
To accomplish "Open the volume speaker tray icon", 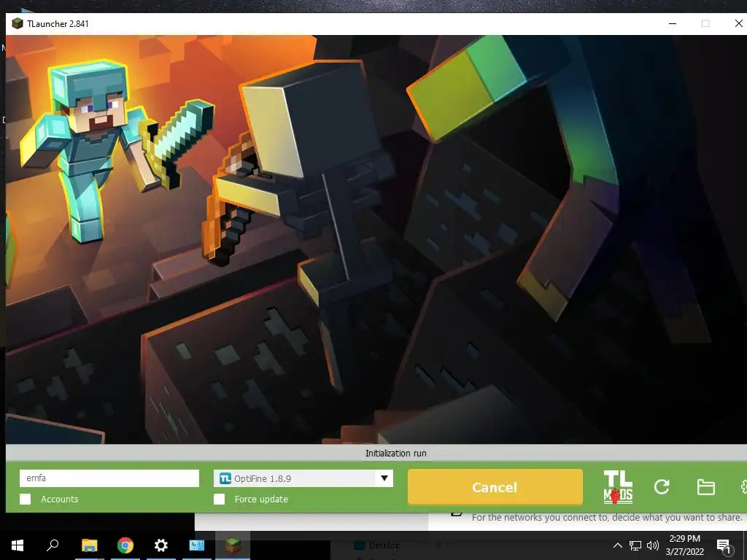I will pyautogui.click(x=653, y=545).
